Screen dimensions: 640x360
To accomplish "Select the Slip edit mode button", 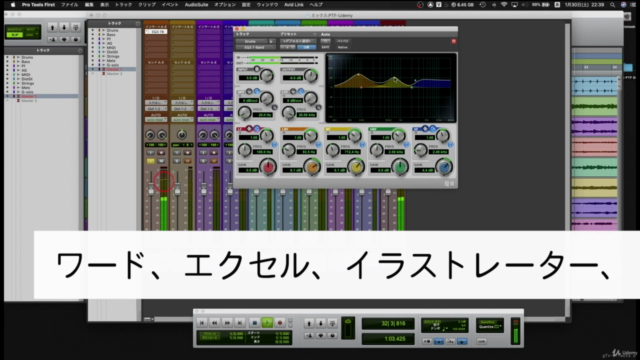I will tap(15, 35).
